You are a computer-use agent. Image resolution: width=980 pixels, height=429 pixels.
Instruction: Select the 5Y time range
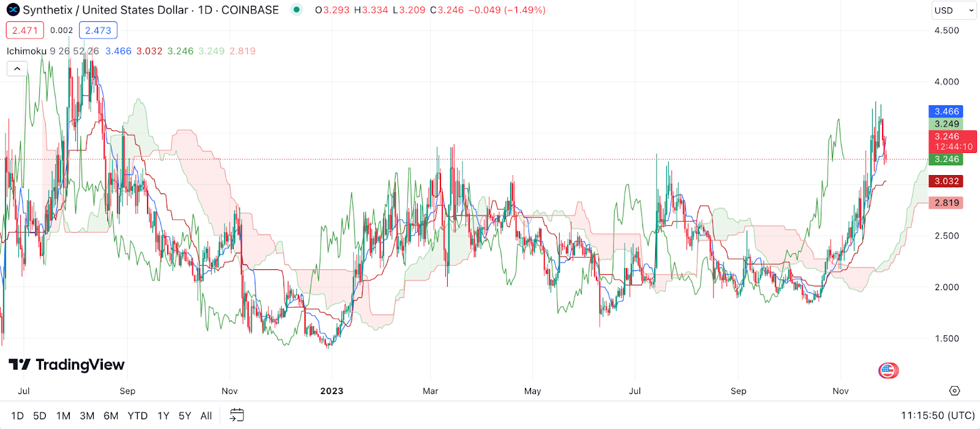click(x=185, y=416)
